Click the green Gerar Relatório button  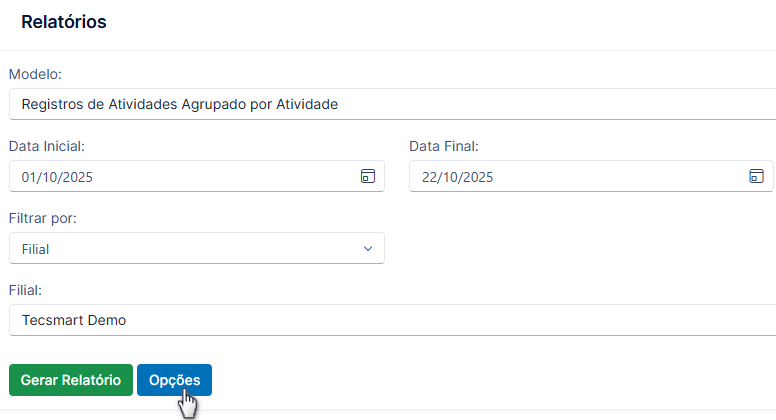click(x=71, y=380)
